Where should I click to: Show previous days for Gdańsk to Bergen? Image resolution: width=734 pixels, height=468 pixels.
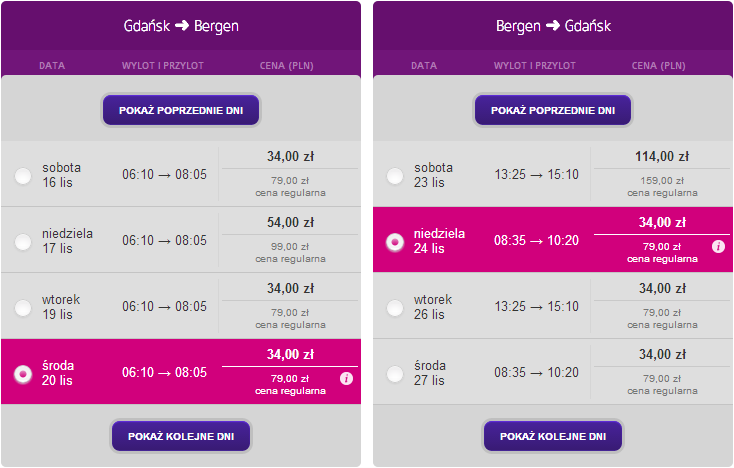(x=181, y=109)
